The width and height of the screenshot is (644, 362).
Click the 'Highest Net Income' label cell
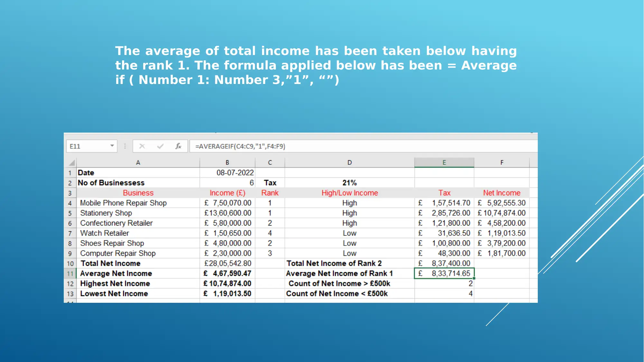138,283
